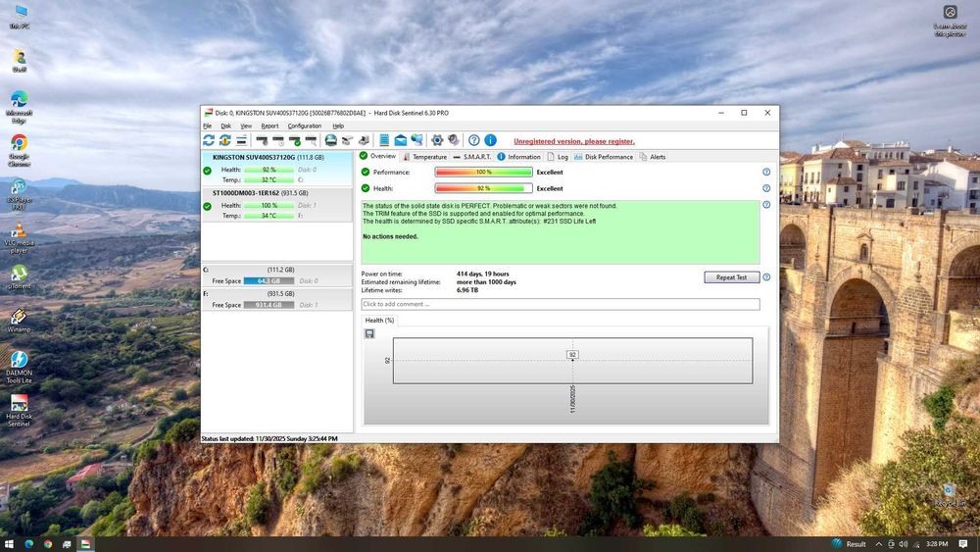Open the Report menu
This screenshot has height=552, width=980.
click(269, 125)
